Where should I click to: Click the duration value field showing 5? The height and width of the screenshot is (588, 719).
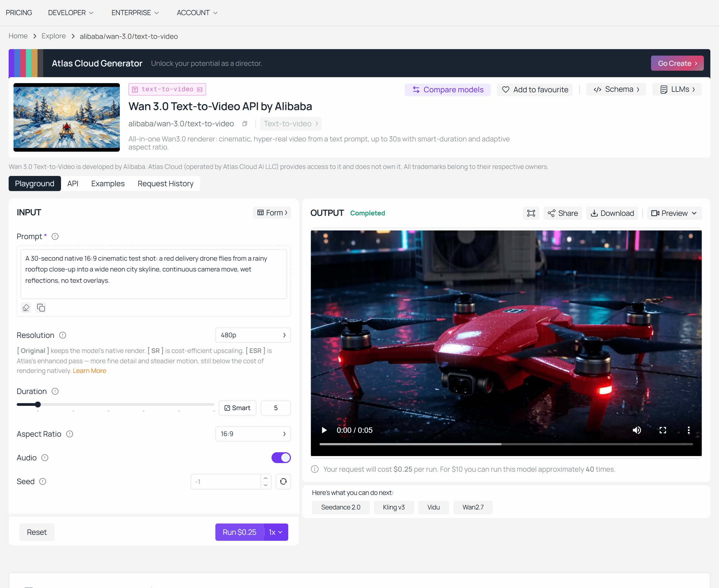(276, 408)
